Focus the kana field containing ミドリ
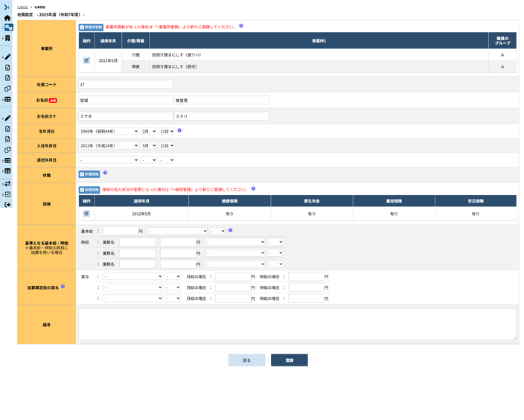524x420 pixels. click(x=221, y=116)
